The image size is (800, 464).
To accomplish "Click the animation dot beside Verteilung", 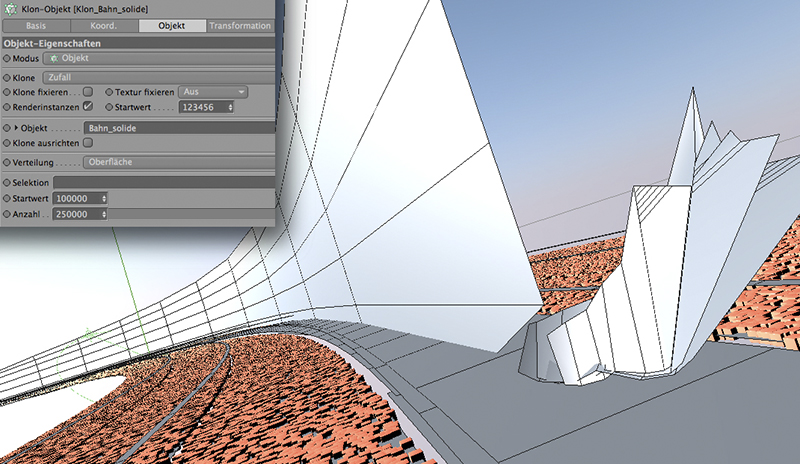I will click(7, 162).
